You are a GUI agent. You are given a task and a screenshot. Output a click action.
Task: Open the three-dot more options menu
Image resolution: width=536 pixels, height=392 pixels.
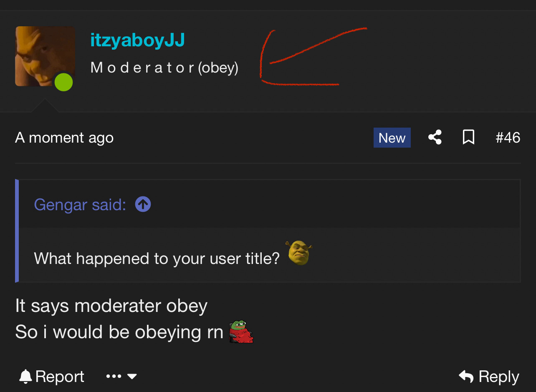pos(114,377)
